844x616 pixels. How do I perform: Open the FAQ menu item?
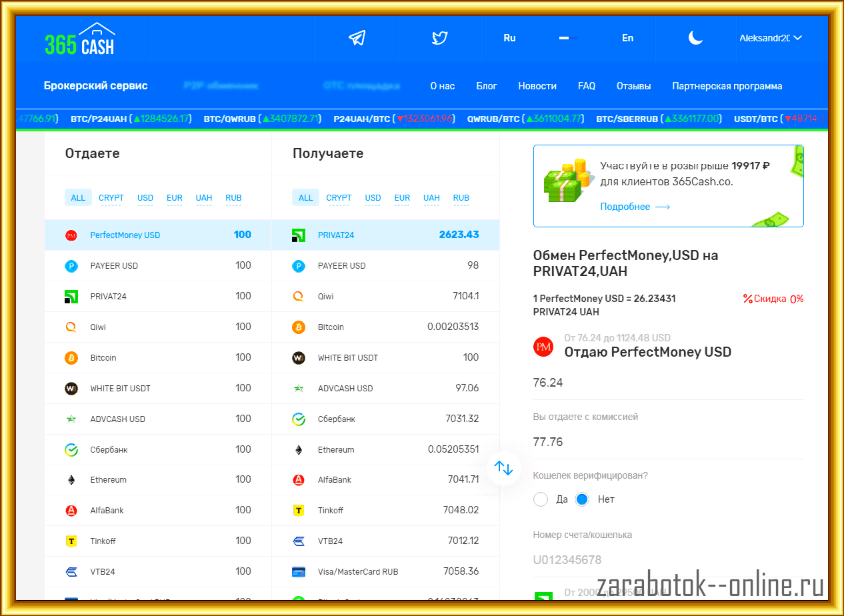pos(587,86)
